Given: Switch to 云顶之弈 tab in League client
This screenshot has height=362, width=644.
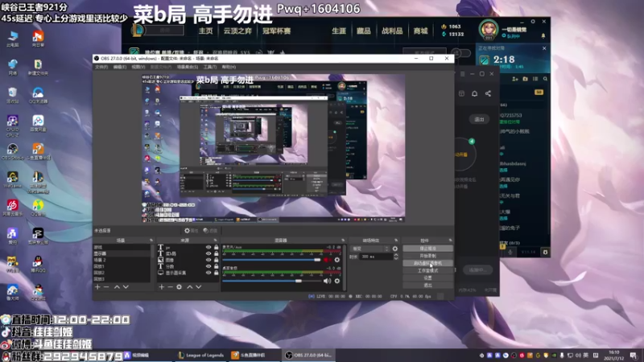Looking at the screenshot, I should click(237, 31).
